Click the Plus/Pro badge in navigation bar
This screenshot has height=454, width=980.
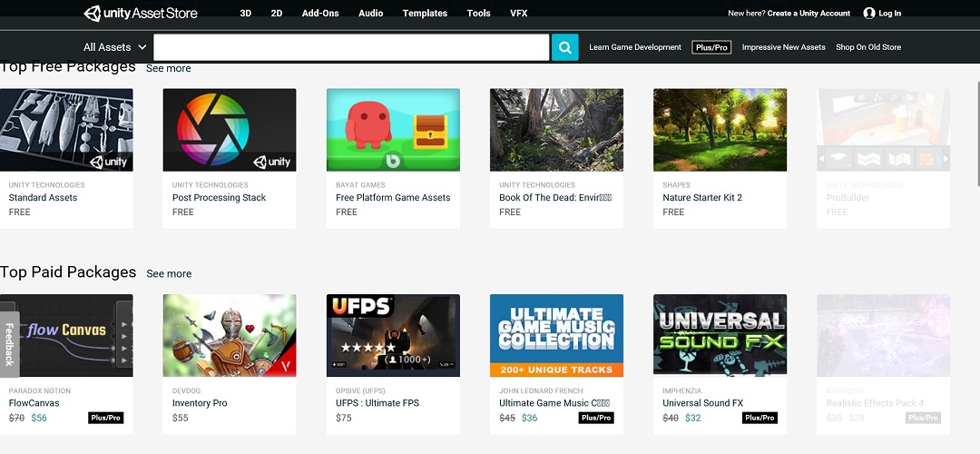(711, 47)
